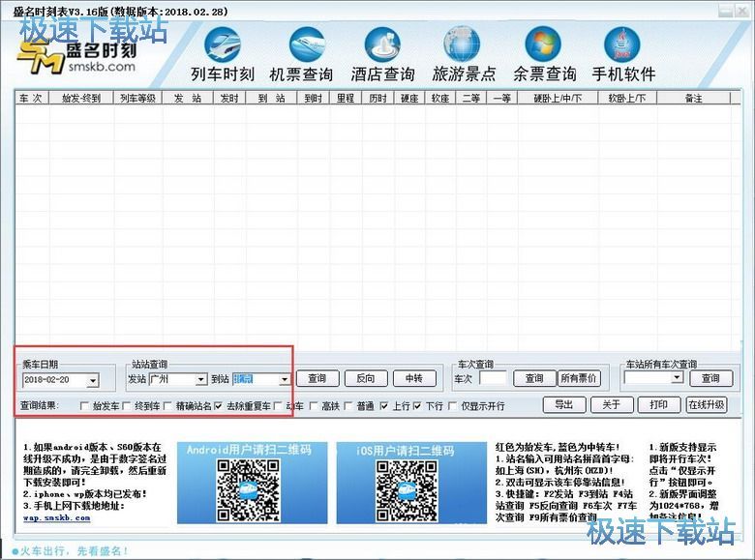Click the 中转 transfer button
Screen dimensions: 755x560
pos(414,378)
